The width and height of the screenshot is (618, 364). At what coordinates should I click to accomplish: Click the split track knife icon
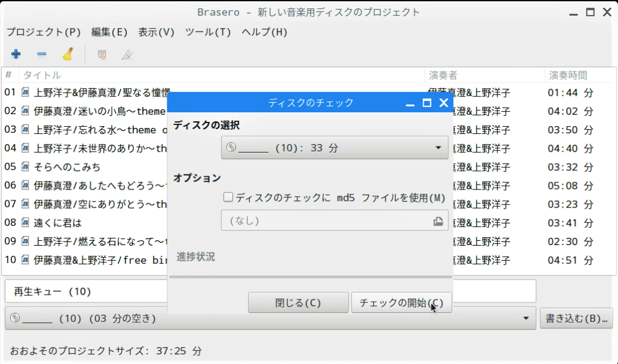(127, 54)
